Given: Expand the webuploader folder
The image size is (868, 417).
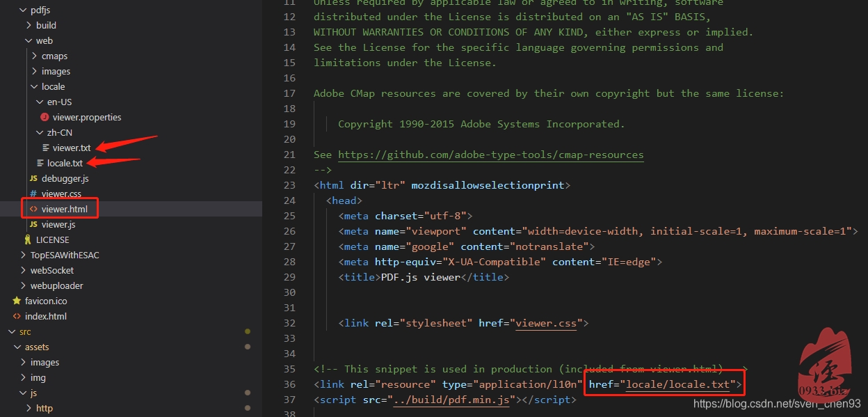Looking at the screenshot, I should pos(23,286).
